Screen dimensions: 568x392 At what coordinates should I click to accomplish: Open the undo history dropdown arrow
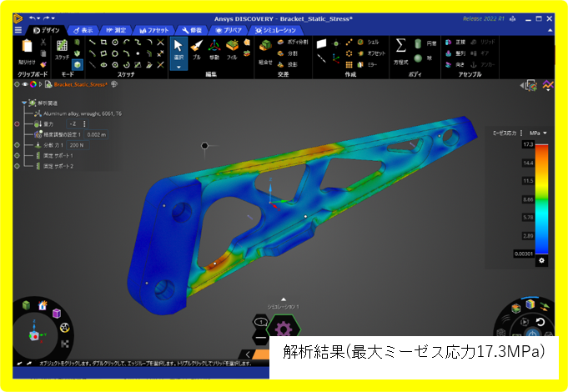[38, 18]
